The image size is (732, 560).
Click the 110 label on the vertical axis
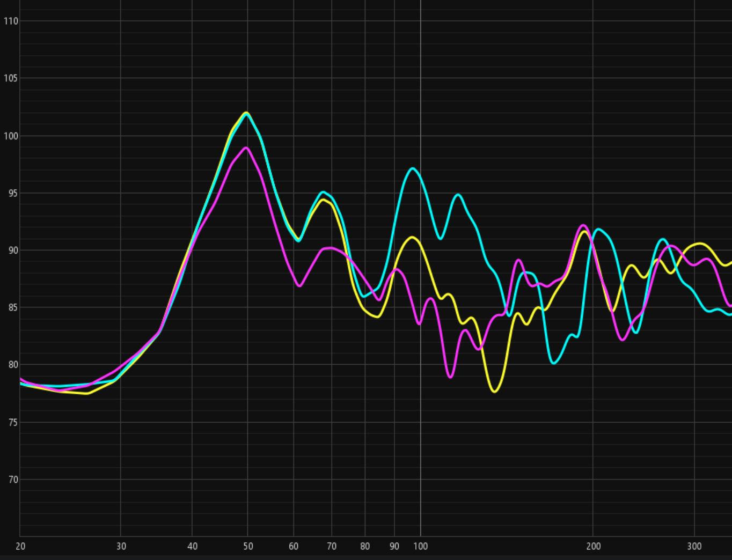pos(11,21)
